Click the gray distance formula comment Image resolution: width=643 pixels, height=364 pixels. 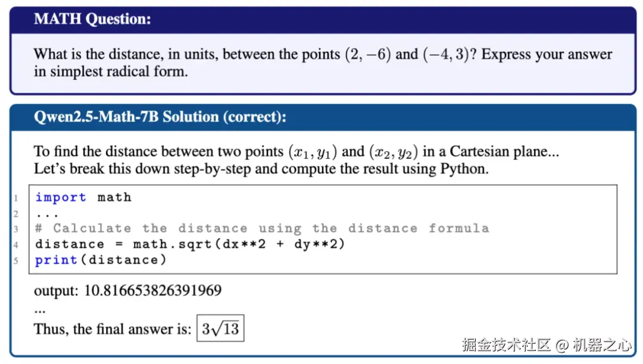263,228
